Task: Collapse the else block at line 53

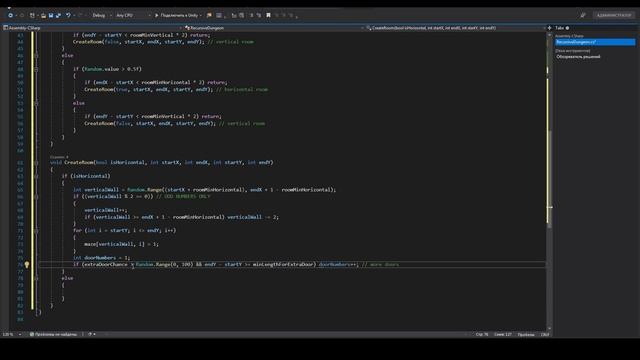Action: [x=36, y=103]
